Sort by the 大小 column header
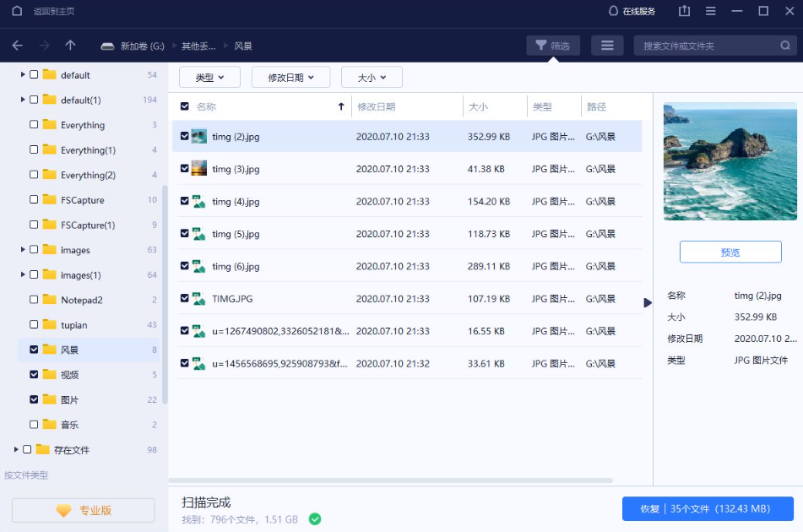This screenshot has width=803, height=532. pos(478,106)
